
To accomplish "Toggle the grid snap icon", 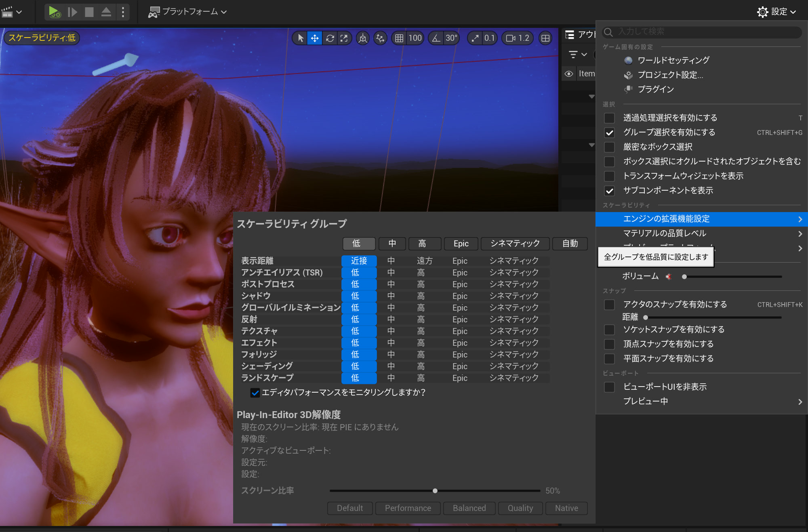I will coord(399,38).
